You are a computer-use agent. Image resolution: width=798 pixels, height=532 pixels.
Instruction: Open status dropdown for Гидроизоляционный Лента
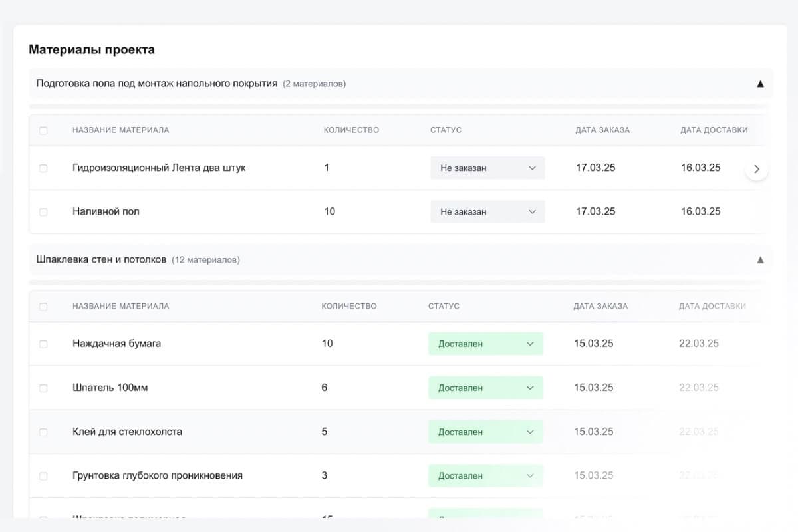point(487,168)
